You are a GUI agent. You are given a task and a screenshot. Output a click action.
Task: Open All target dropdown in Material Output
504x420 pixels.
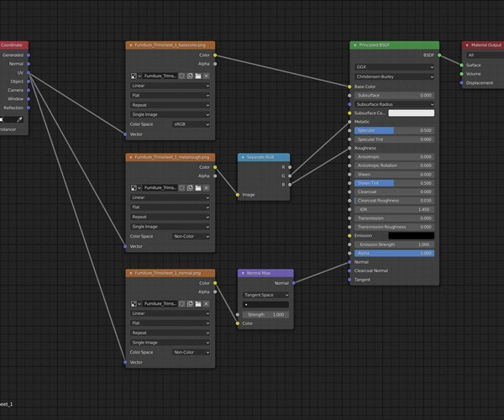486,55
